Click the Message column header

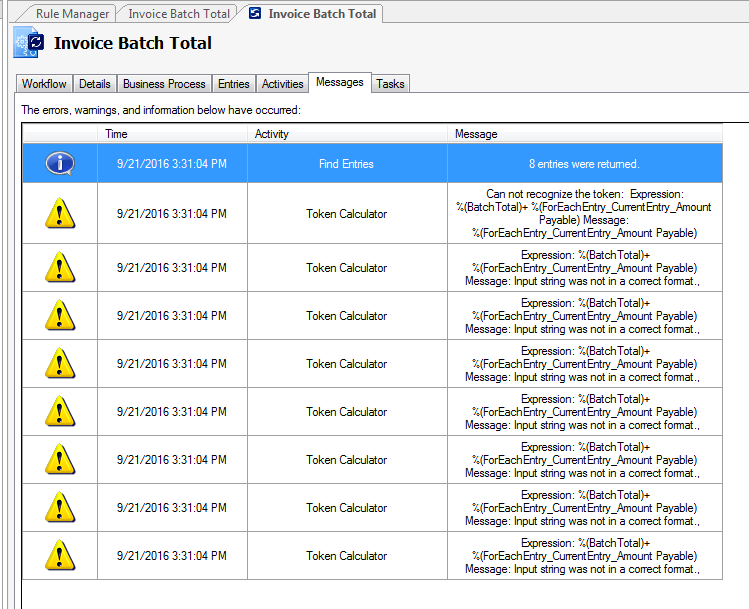[x=583, y=134]
